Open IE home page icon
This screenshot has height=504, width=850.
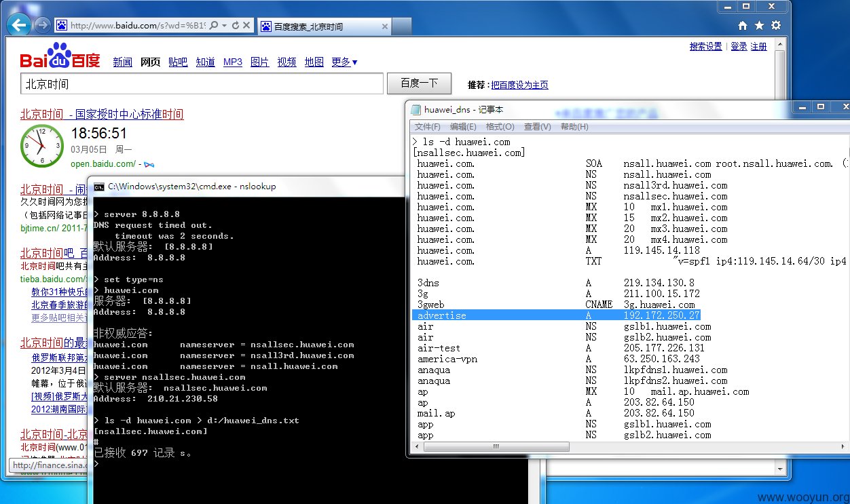[743, 26]
